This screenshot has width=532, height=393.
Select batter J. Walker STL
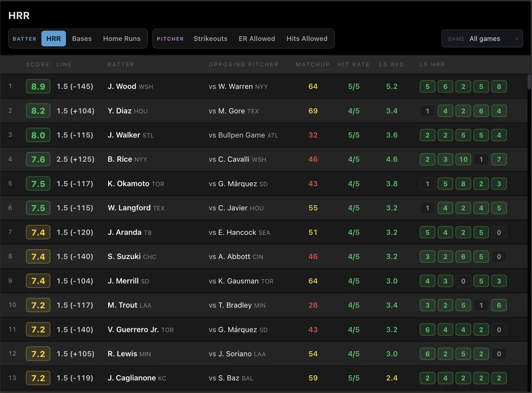tap(131, 135)
